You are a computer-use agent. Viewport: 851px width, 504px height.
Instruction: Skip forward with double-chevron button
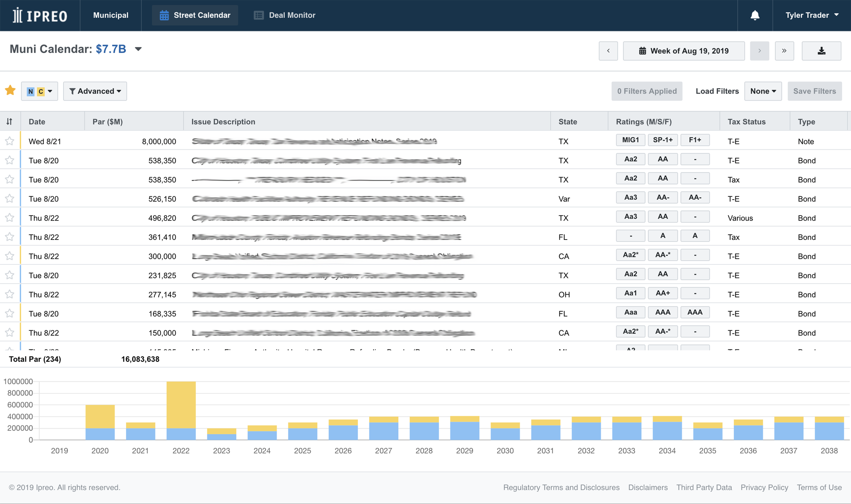coord(784,51)
